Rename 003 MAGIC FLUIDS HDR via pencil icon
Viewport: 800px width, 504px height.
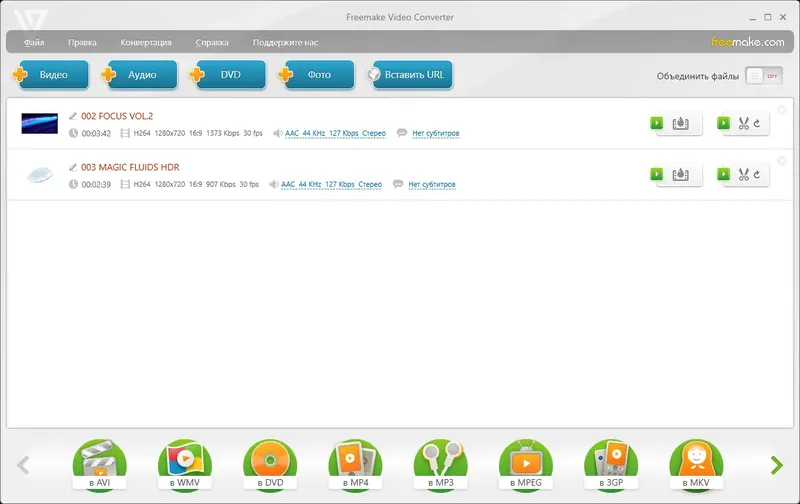tap(73, 167)
